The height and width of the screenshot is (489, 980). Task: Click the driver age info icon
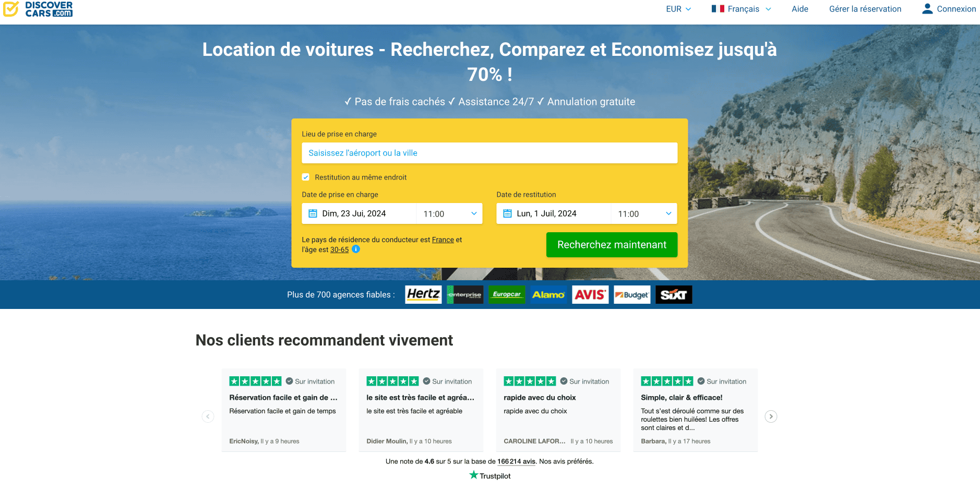[356, 249]
